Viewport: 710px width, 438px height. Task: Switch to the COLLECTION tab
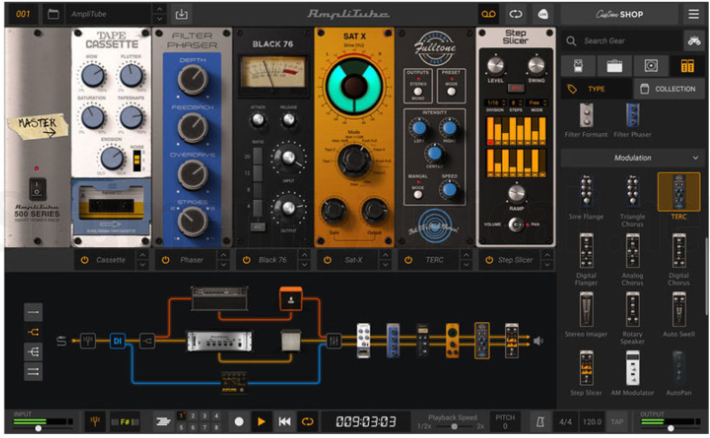[669, 89]
